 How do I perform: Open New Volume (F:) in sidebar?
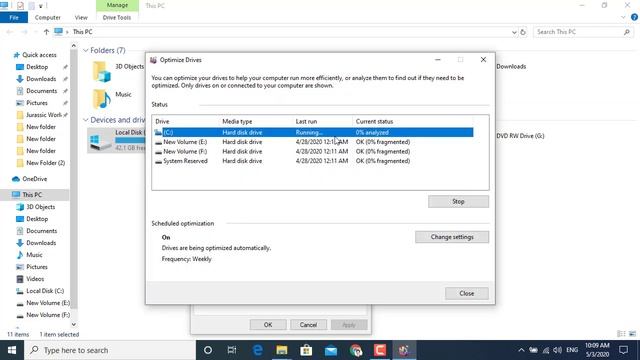(48, 315)
